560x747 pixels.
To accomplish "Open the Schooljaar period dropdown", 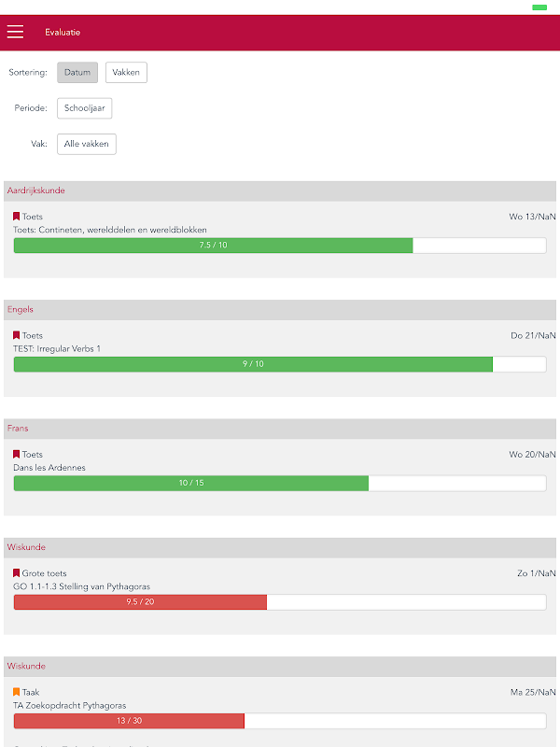I will tap(85, 108).
